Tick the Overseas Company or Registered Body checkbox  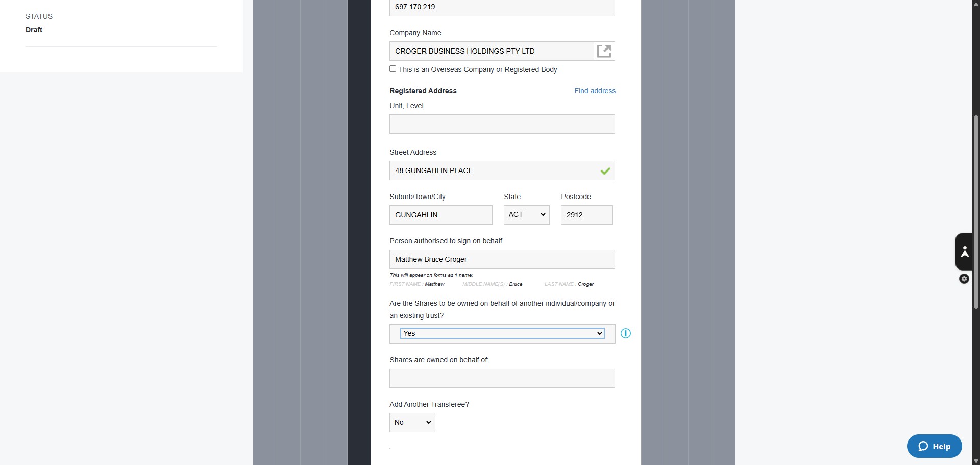coord(393,69)
